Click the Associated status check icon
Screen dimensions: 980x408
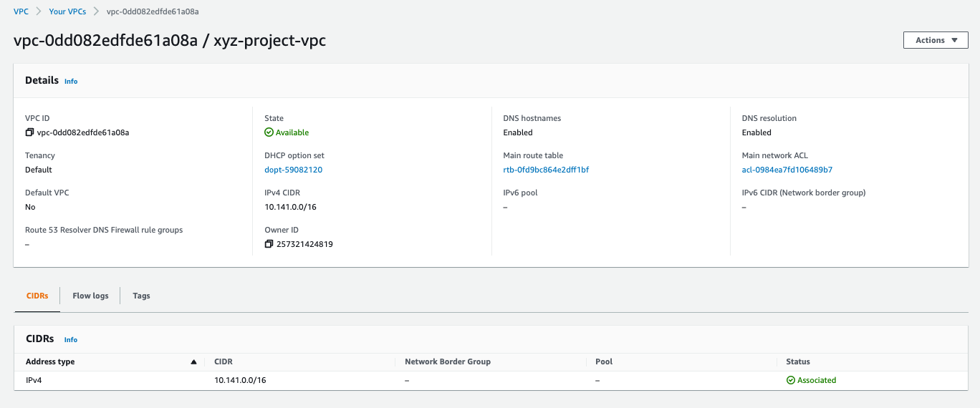click(791, 380)
